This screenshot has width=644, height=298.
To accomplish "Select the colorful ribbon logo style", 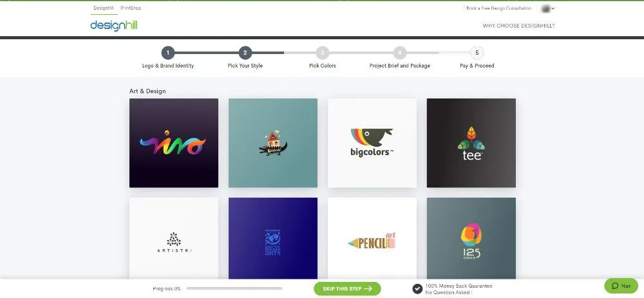I will 174,143.
